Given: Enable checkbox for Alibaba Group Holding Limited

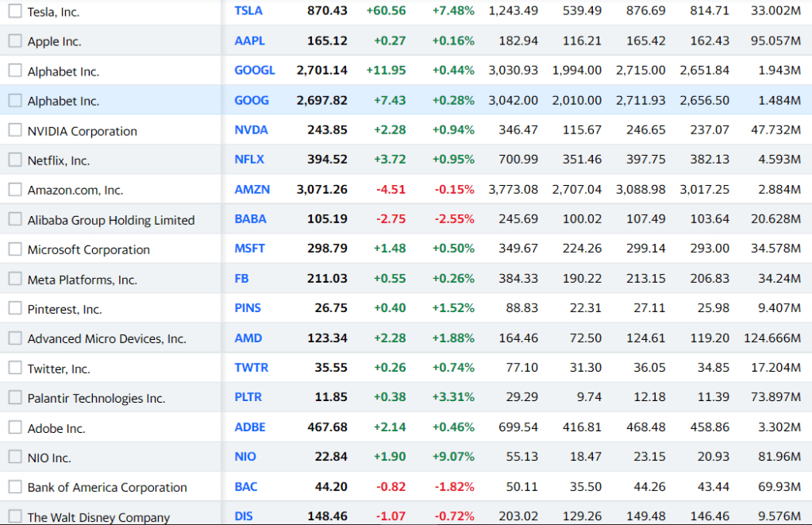Looking at the screenshot, I should pyautogui.click(x=15, y=219).
